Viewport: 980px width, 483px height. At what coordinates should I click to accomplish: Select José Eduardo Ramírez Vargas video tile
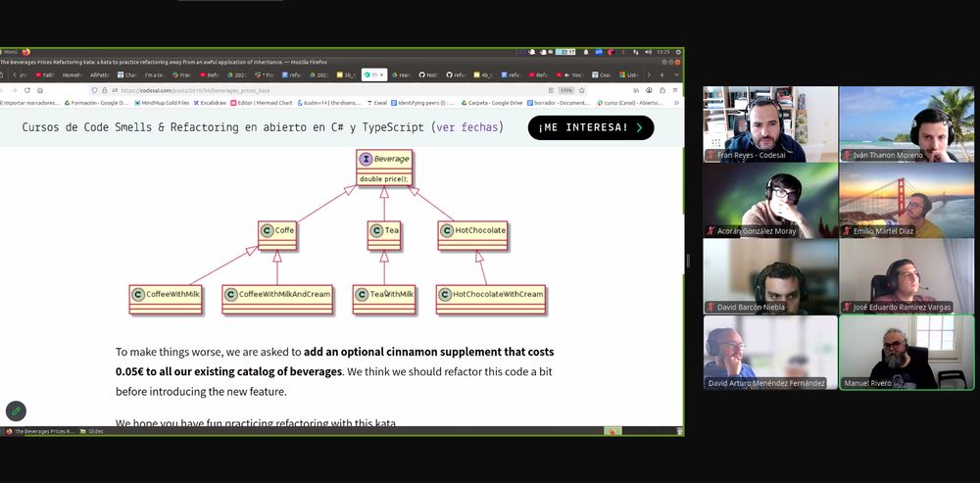pos(906,276)
